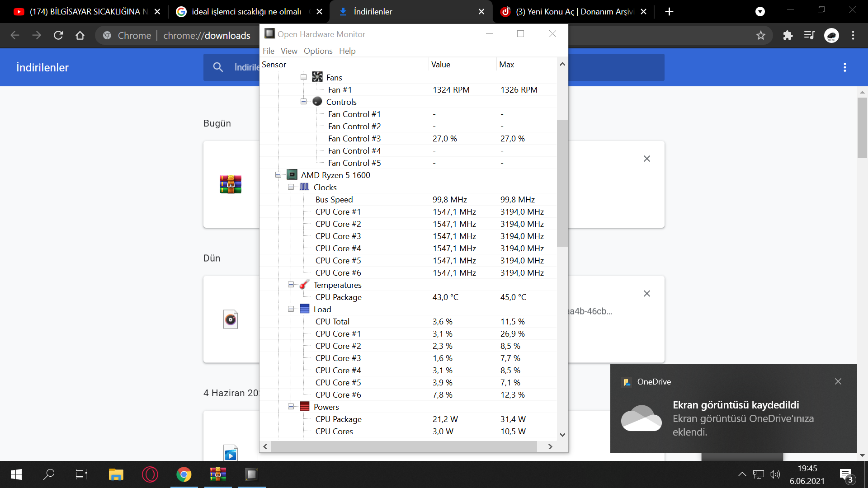Screen dimensions: 868x488
Task: Select the Fan #1 sensor row
Action: click(x=408, y=89)
